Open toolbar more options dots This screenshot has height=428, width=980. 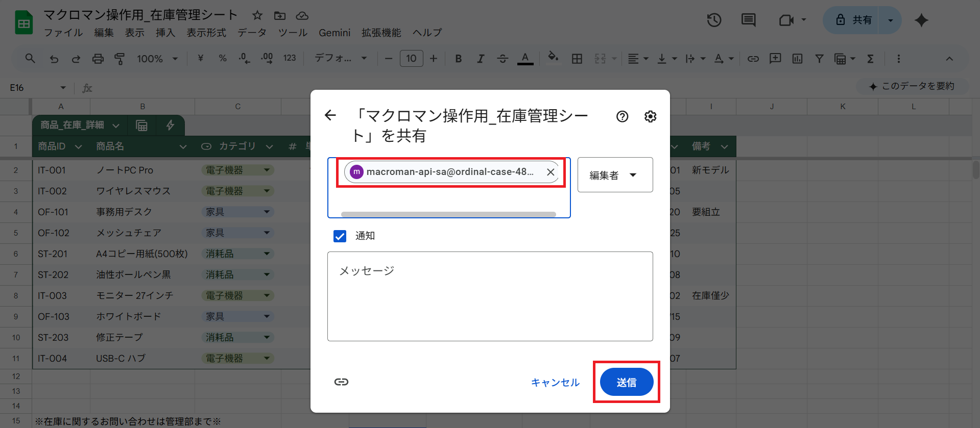898,59
